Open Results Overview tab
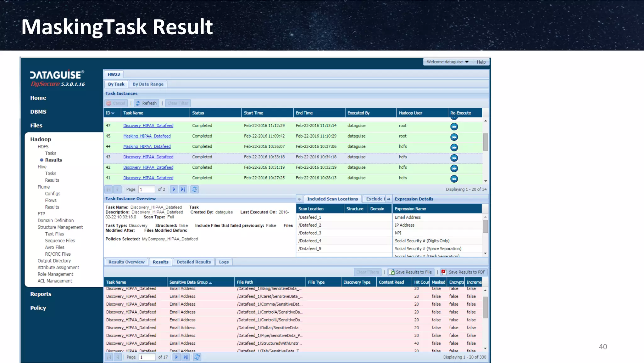Viewport: 644px width, 363px height. pyautogui.click(x=126, y=262)
